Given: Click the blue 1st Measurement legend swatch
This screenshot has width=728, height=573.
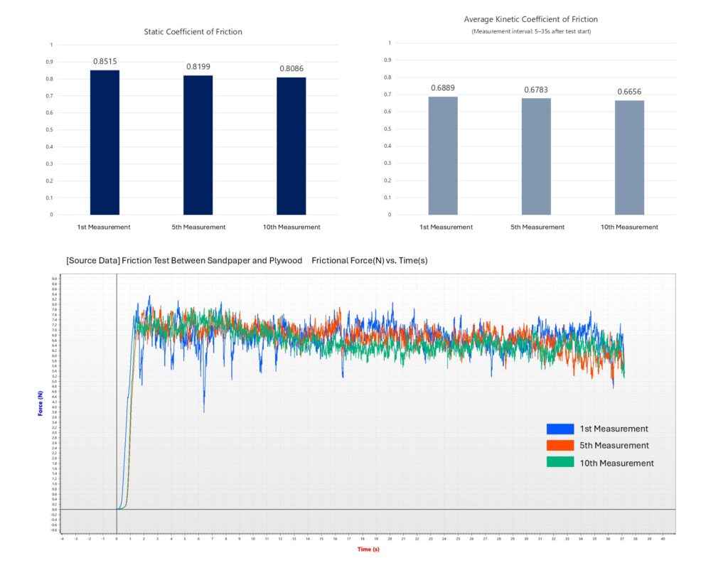Looking at the screenshot, I should (560, 429).
